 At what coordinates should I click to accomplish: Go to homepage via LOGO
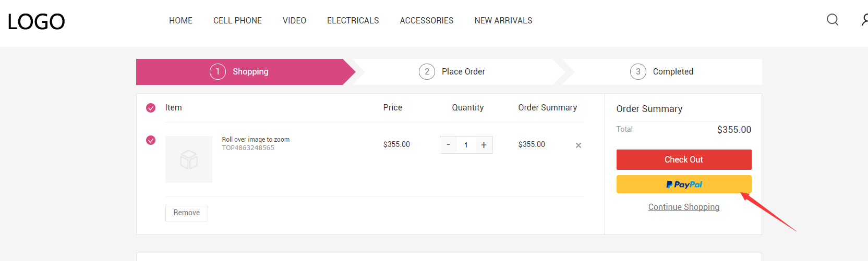36,22
